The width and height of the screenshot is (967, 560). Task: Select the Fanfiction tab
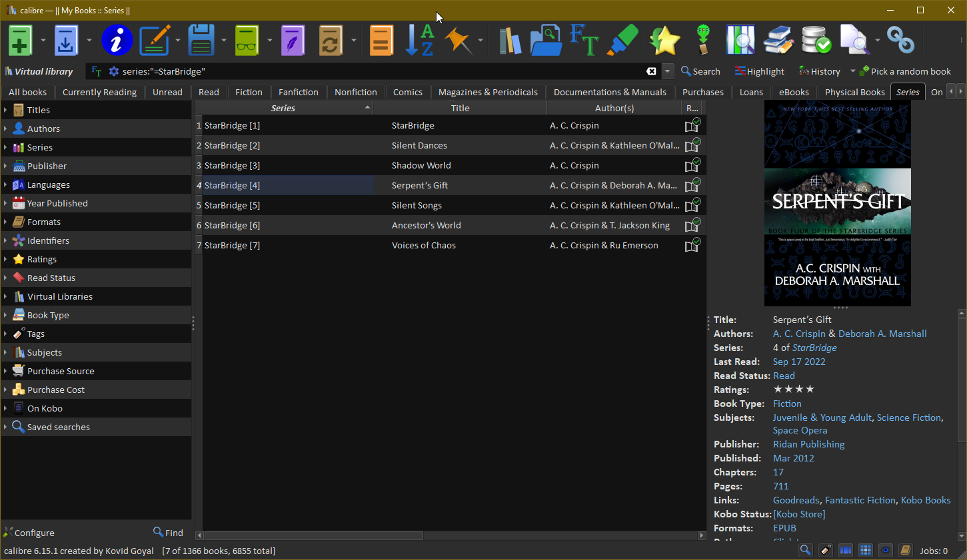(299, 92)
